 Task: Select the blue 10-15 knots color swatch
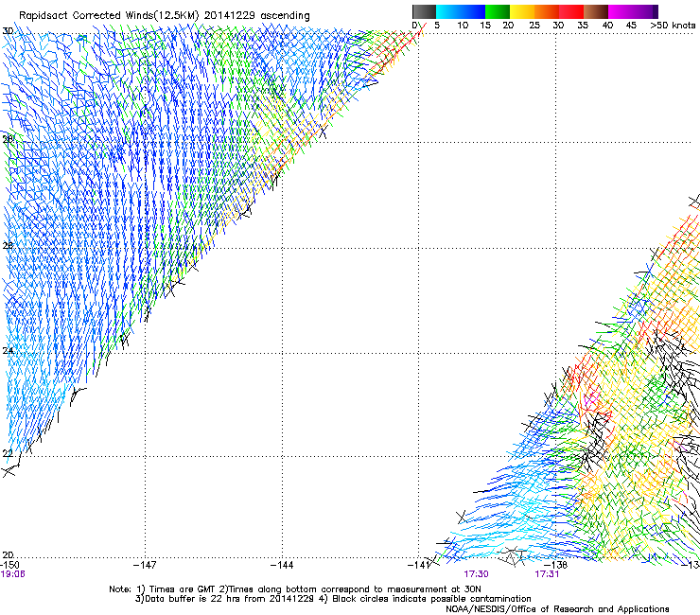[473, 11]
